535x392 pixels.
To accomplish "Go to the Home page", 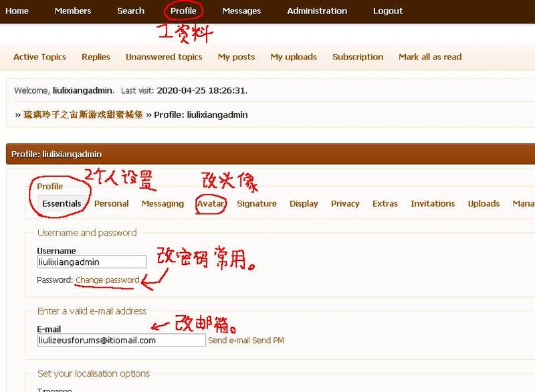I will coord(17,11).
